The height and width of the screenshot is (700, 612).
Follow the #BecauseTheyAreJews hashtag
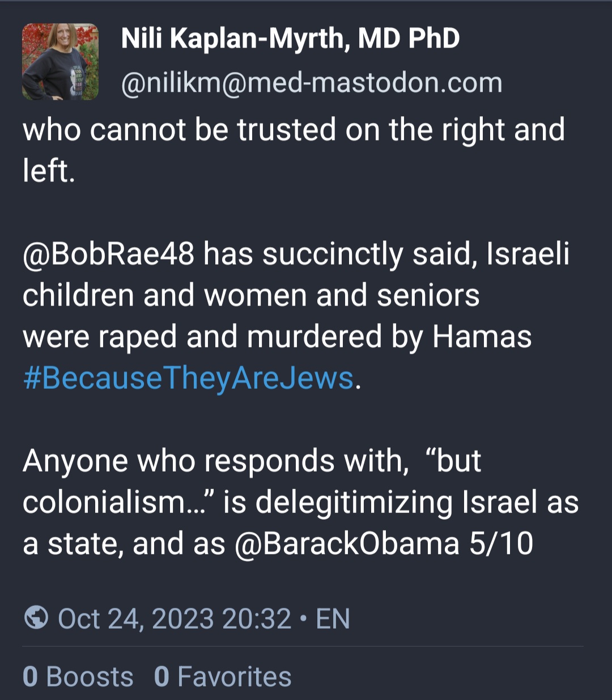188,379
